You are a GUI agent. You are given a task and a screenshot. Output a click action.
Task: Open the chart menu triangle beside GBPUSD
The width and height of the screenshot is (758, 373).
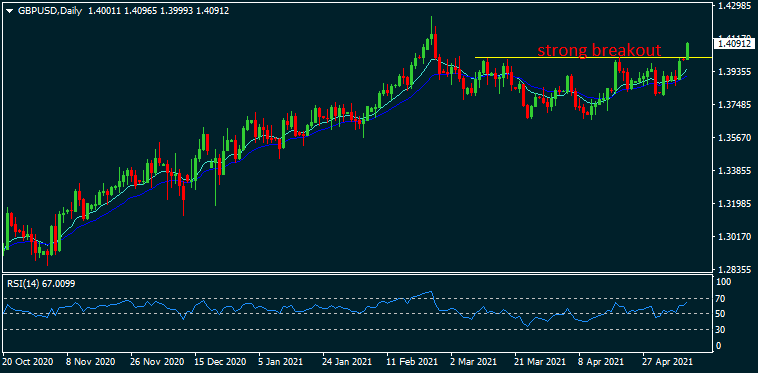click(9, 11)
